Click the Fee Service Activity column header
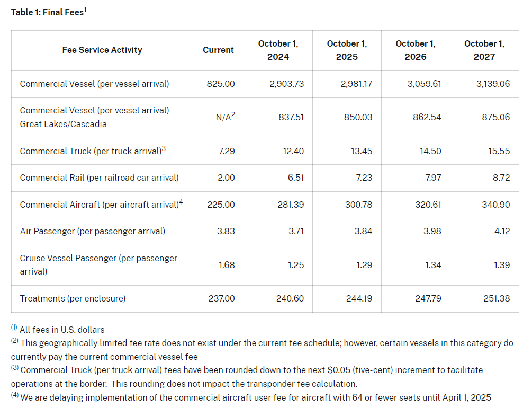The height and width of the screenshot is (407, 532). (102, 50)
